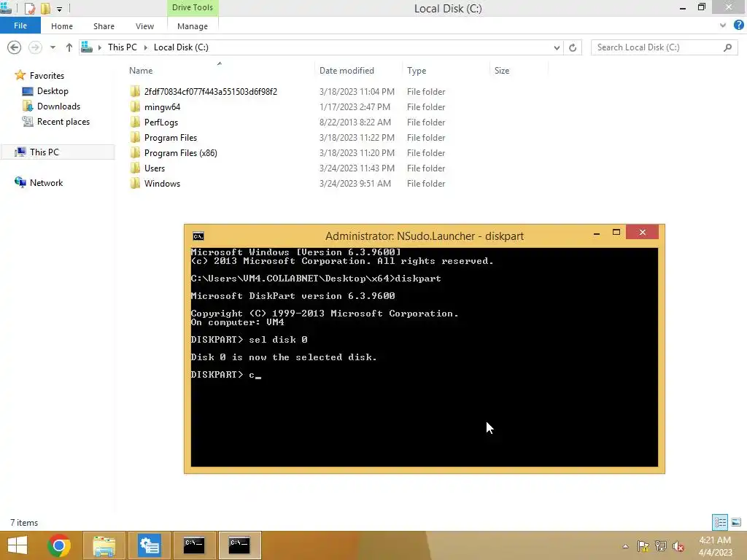Viewport: 747px width, 560px height.
Task: Open File Explorer from the taskbar
Action: pos(104,545)
